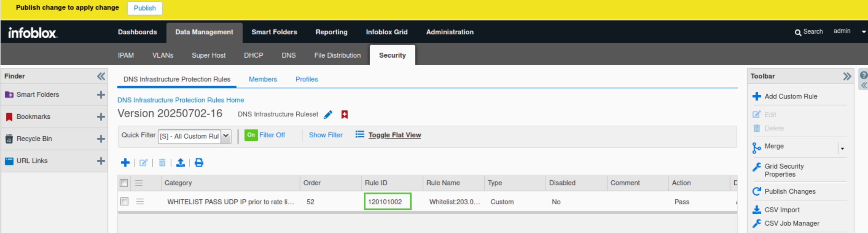Sort by the Category column header

point(230,183)
